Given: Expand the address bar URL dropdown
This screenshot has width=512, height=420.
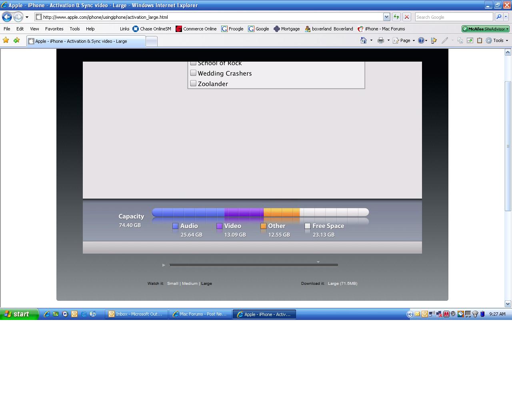Looking at the screenshot, I should [386, 17].
